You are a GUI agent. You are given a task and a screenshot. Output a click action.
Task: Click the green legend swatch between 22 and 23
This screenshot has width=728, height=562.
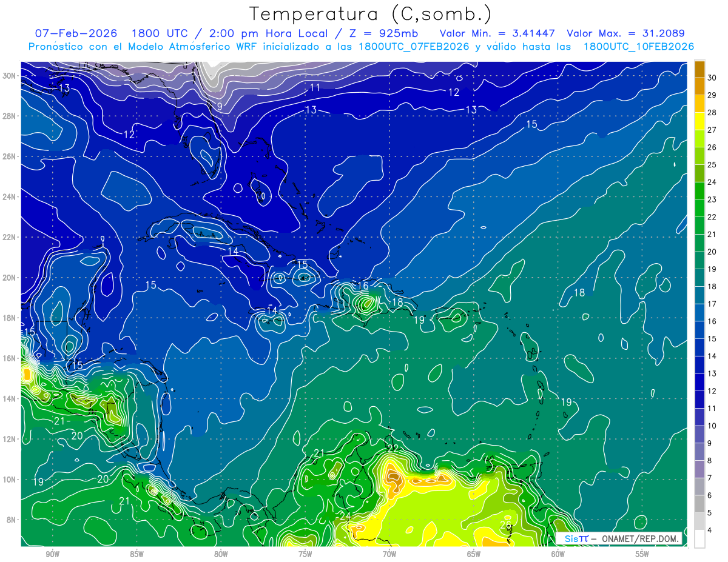(699, 209)
